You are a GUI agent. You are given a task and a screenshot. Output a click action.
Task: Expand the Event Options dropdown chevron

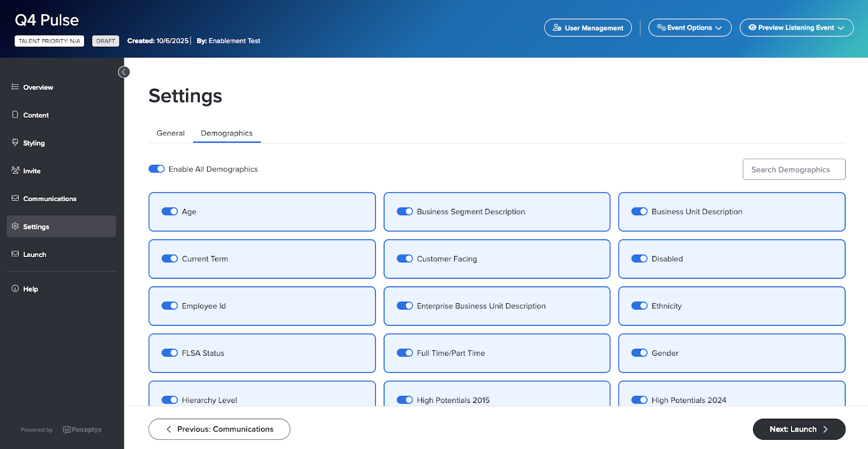718,28
